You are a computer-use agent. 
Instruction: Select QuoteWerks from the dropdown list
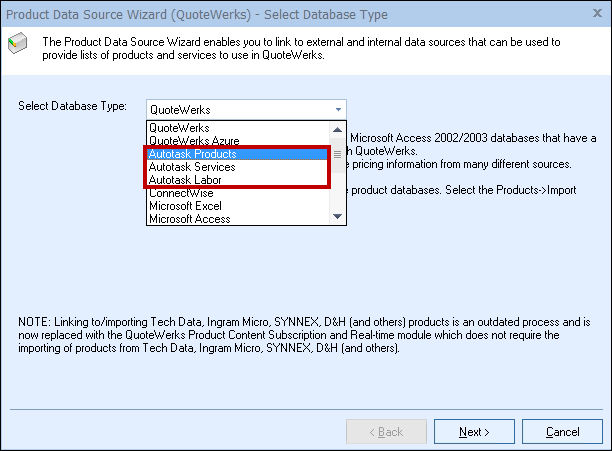pyautogui.click(x=180, y=128)
